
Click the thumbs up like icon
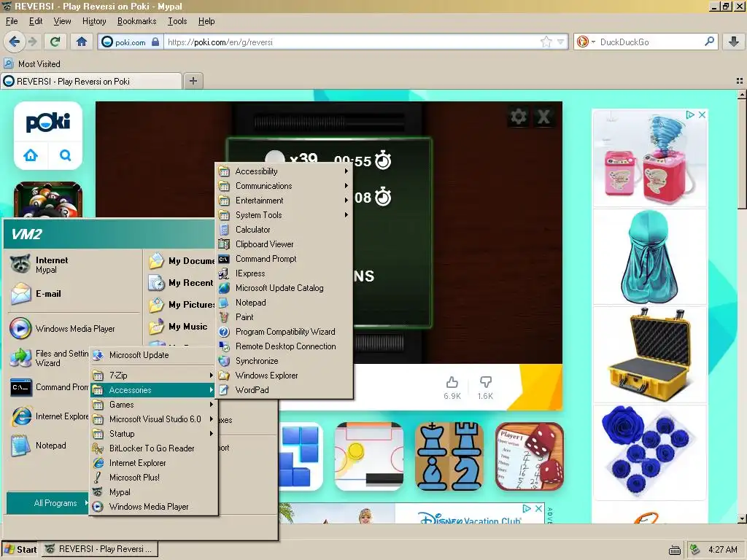pos(452,382)
